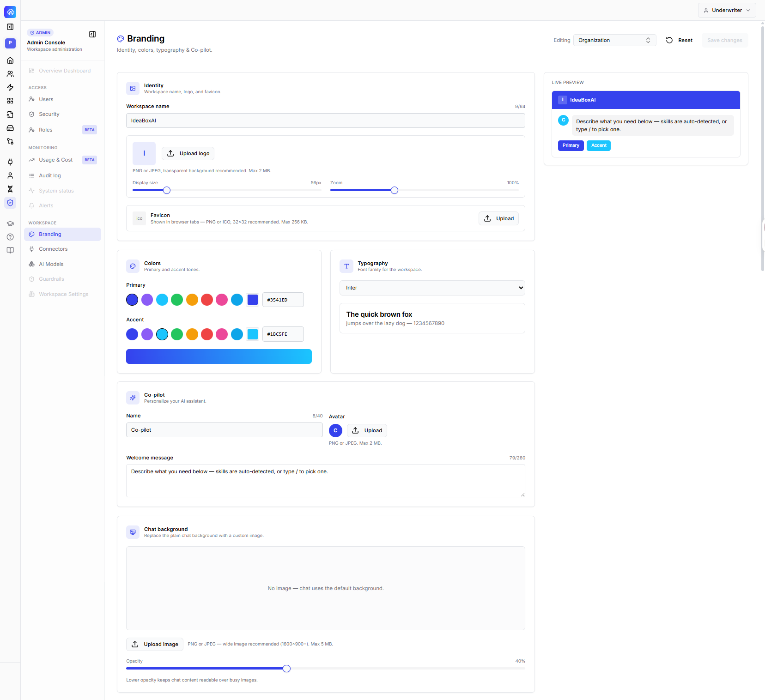765x700 pixels.
Task: Click the Primary hex code field #3541ED
Action: (x=283, y=300)
